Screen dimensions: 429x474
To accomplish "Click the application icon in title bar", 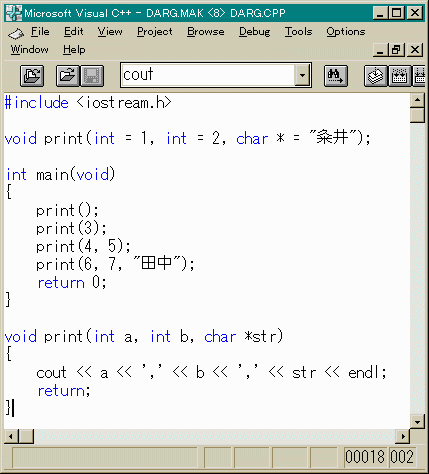I will click(x=14, y=13).
